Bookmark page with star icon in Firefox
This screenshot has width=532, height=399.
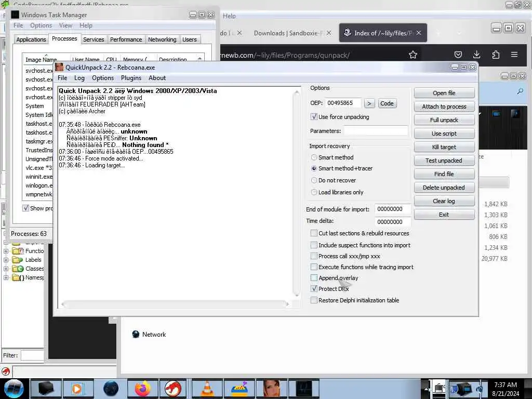(x=413, y=55)
